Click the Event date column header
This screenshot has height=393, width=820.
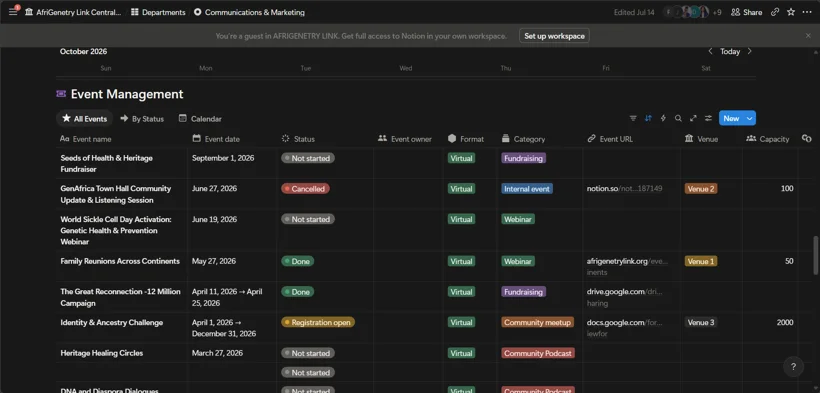pos(232,139)
